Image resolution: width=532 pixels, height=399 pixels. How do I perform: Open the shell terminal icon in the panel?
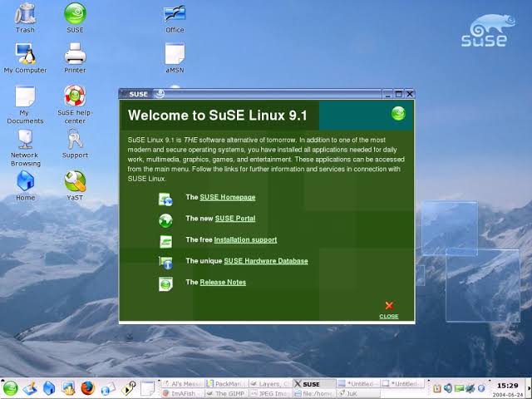(x=68, y=388)
